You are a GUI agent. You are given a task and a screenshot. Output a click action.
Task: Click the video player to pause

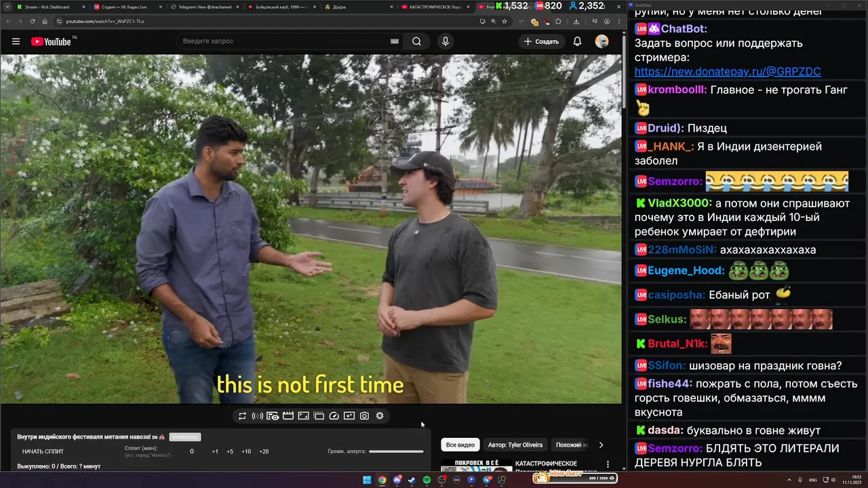click(x=311, y=229)
